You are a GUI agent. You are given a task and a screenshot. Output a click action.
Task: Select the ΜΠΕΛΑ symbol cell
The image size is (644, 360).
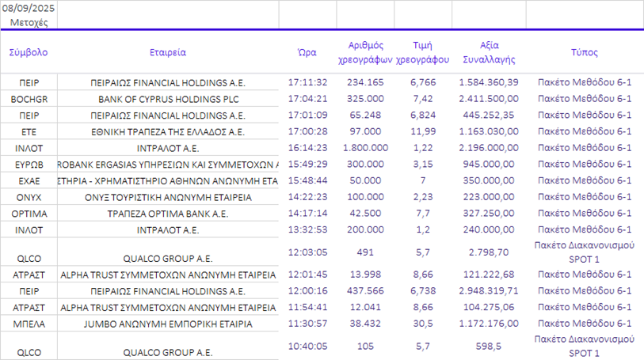pyautogui.click(x=29, y=324)
